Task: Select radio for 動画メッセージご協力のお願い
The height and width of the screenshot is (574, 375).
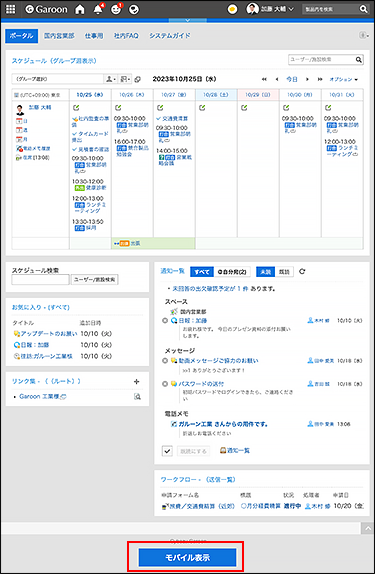Action: click(165, 361)
